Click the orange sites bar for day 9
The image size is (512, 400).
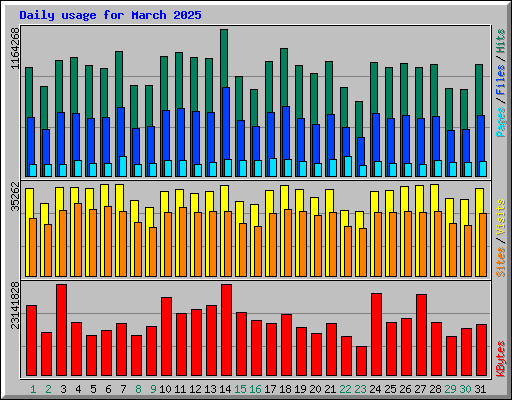click(153, 252)
